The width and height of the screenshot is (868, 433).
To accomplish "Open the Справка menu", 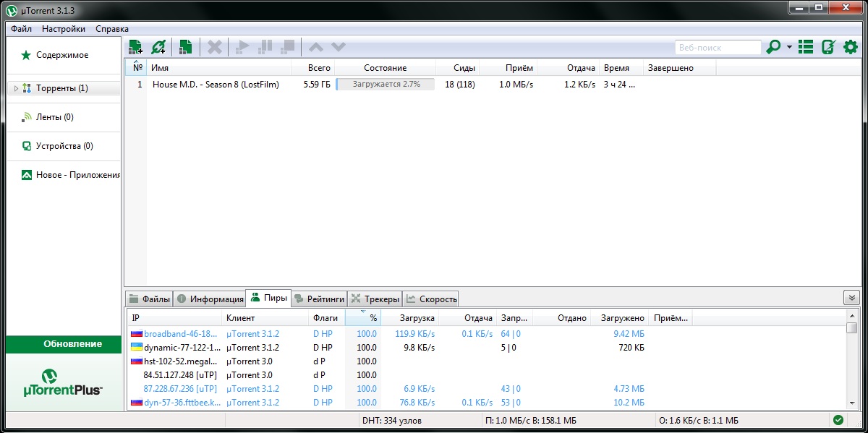I will (112, 29).
